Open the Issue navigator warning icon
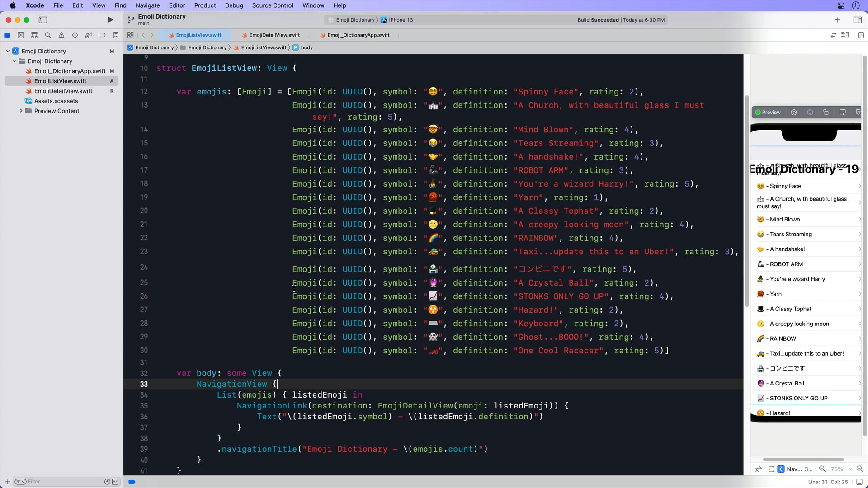Screen dimensions: 868x488 tap(61, 35)
